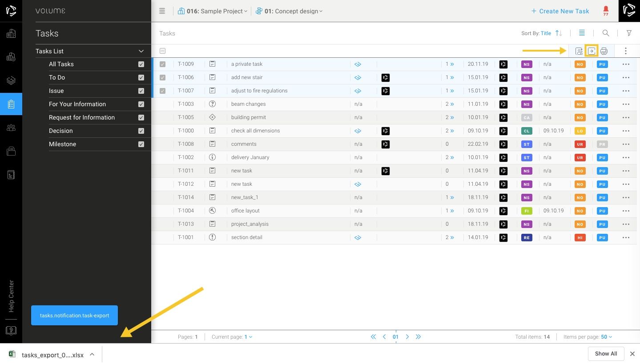This screenshot has height=364, width=640.
Task: Click Create New Task
Action: (x=560, y=11)
